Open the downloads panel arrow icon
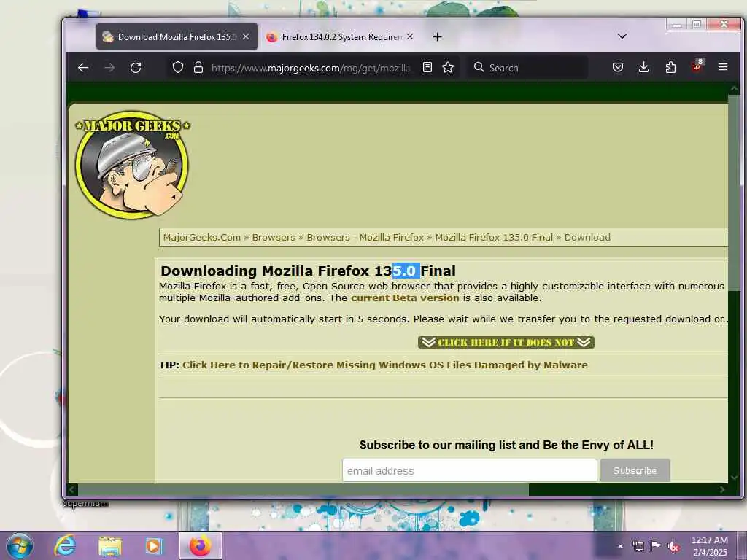 click(x=643, y=68)
